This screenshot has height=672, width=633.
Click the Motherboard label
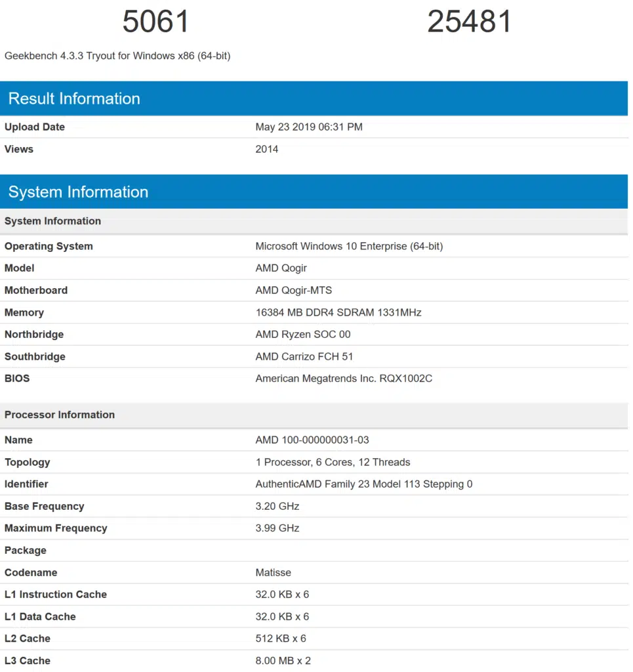coord(36,291)
